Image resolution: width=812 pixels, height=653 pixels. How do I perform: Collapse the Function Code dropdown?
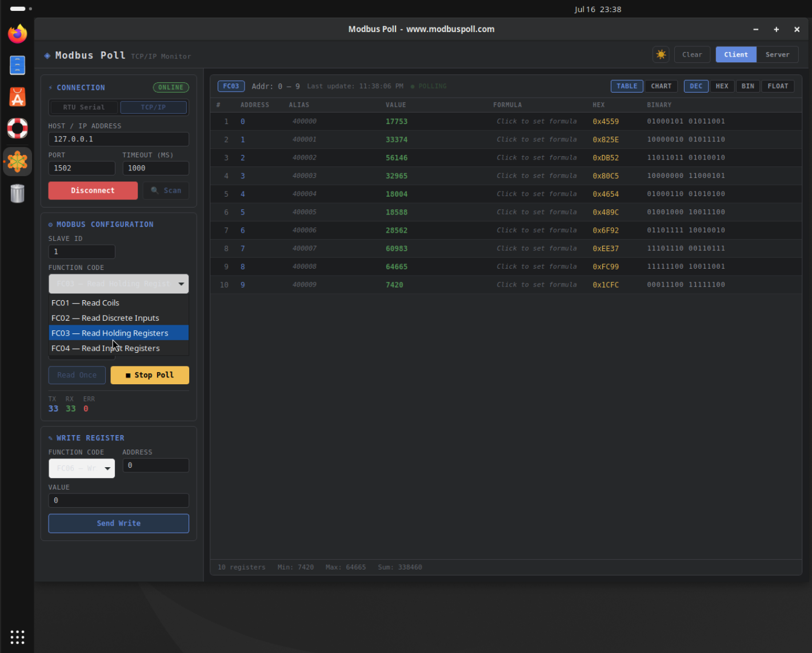(118, 284)
